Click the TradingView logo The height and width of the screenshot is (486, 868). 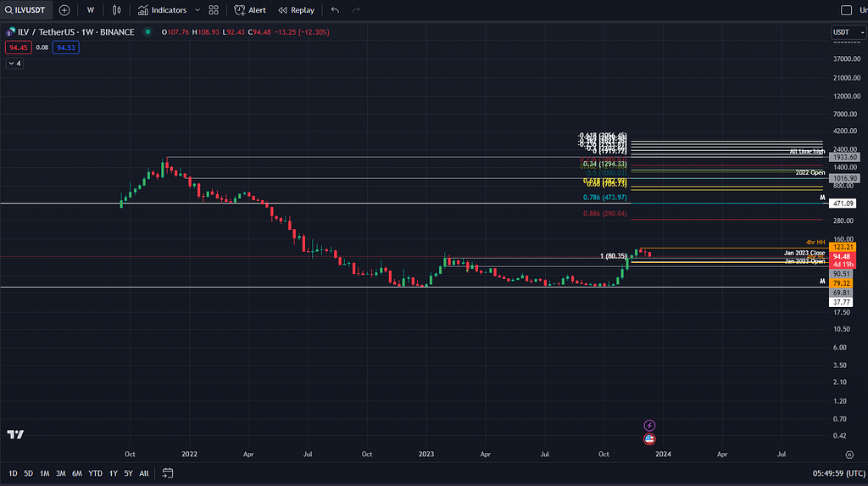tap(15, 434)
